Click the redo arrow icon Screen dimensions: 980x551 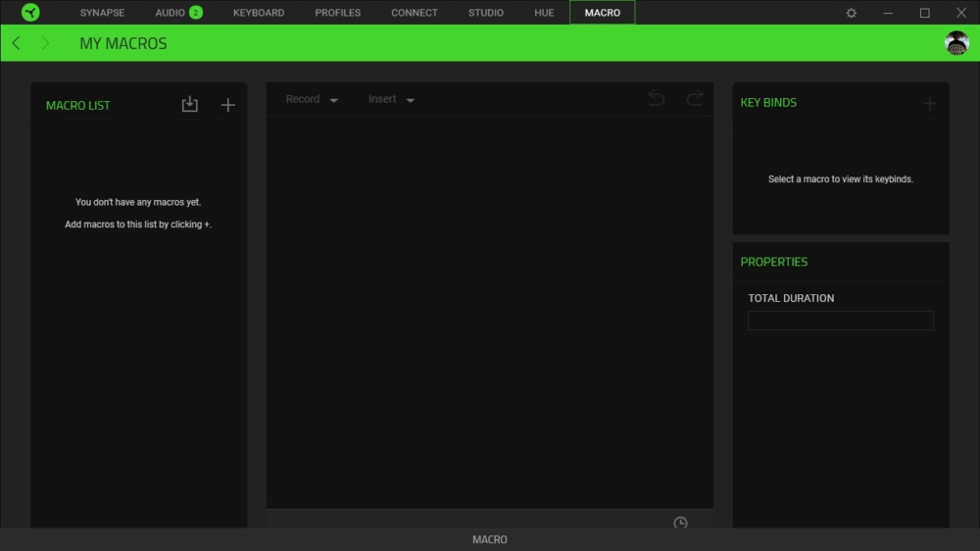(x=695, y=98)
